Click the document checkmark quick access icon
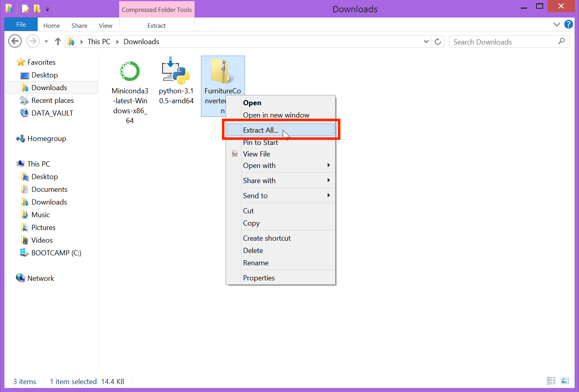This screenshot has width=579, height=392. 25,8
